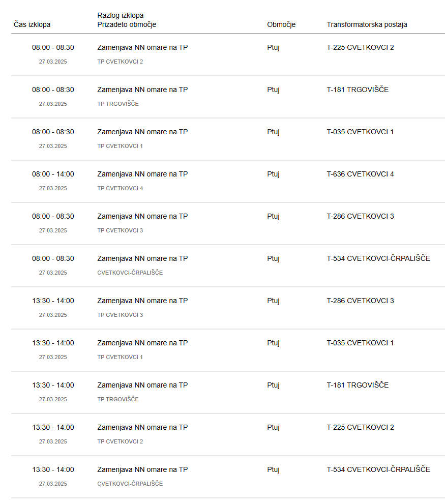Select the 13:30 row for T-035 CVETKOVCI 1
Image resolution: width=445 pixels, height=504 pixels.
pyautogui.click(x=360, y=343)
